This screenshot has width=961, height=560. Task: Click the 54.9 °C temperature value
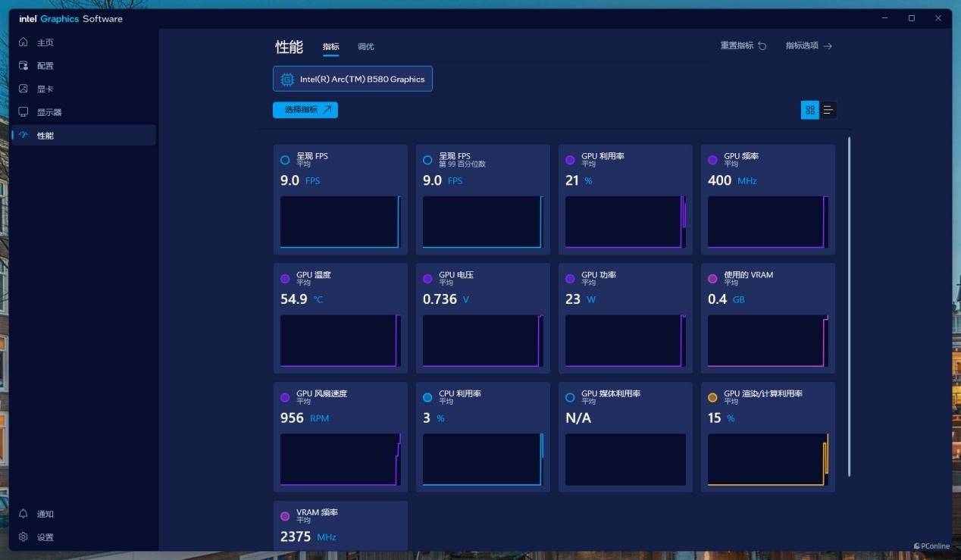[x=302, y=299]
